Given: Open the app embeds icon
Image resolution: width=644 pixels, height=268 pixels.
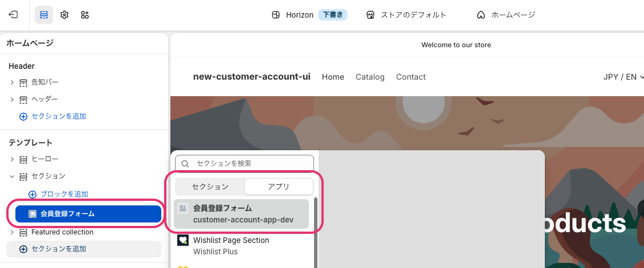Looking at the screenshot, I should (x=84, y=15).
